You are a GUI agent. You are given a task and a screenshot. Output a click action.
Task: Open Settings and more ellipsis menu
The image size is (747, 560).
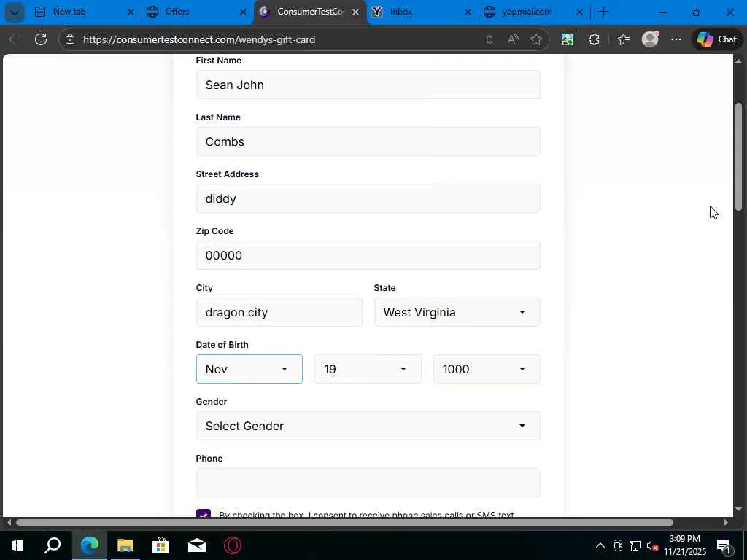[676, 39]
